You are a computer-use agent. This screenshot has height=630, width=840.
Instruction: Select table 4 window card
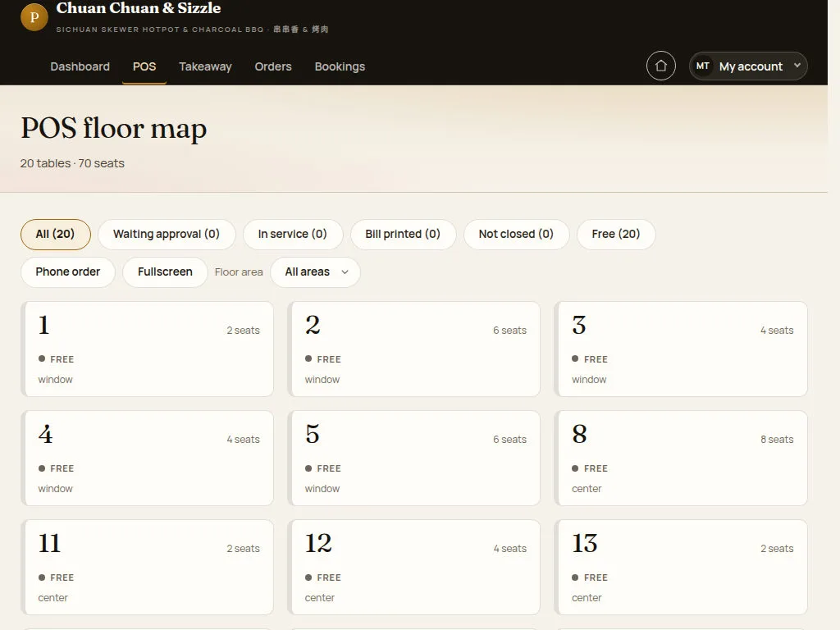coord(148,458)
